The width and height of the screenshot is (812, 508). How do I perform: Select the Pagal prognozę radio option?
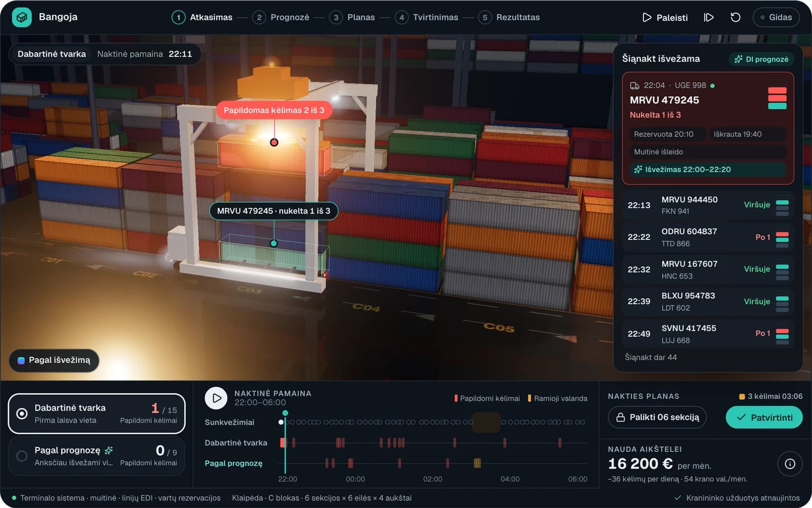coord(96,456)
